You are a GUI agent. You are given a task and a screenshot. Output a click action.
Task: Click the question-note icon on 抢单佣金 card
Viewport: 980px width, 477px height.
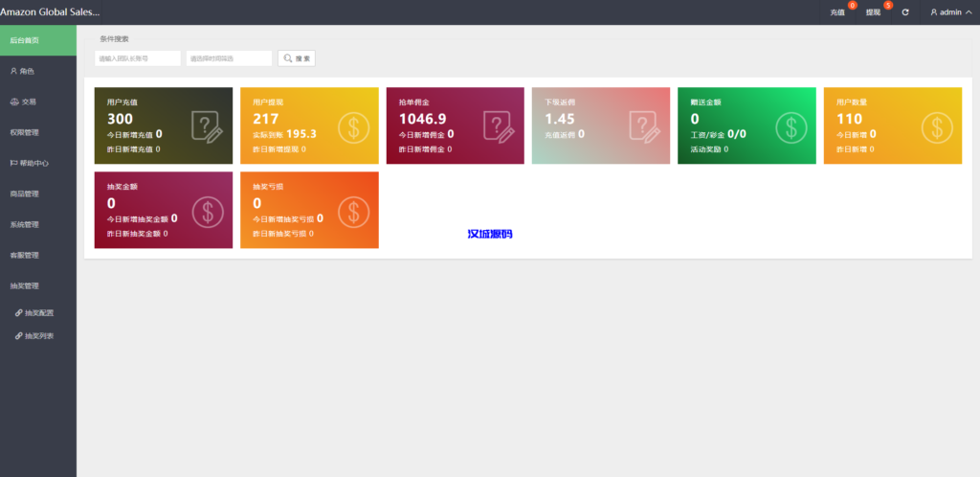499,126
